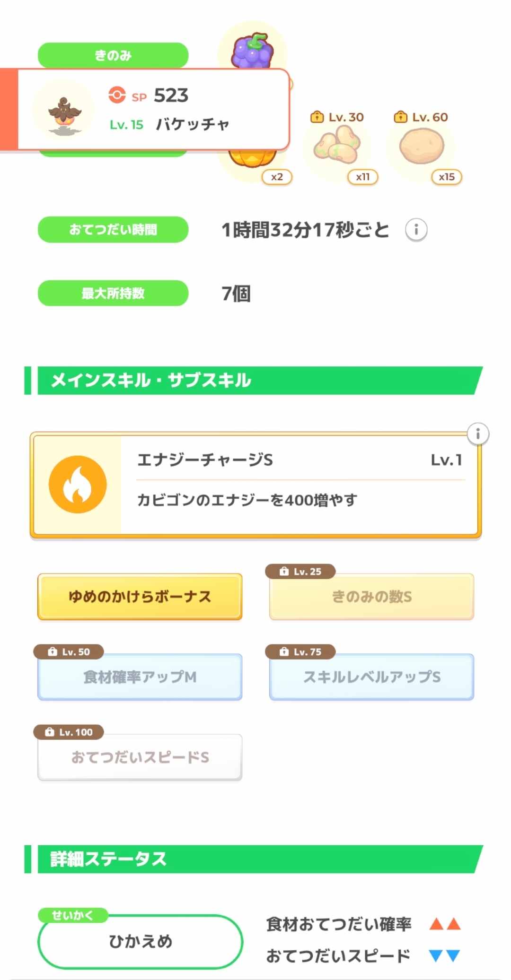511x980 pixels.
Task: Tap the locked Lv. 30 soybean ingredient
Action: pyautogui.click(x=337, y=147)
